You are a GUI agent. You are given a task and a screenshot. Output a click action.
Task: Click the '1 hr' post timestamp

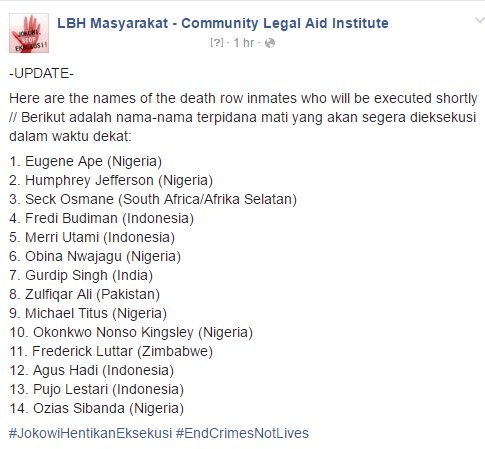click(x=244, y=43)
